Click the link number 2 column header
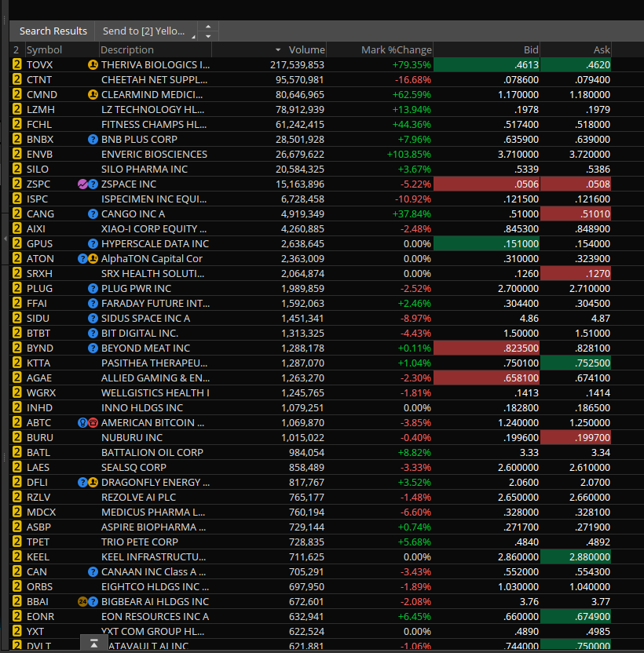Image resolution: width=644 pixels, height=653 pixels. [x=16, y=50]
